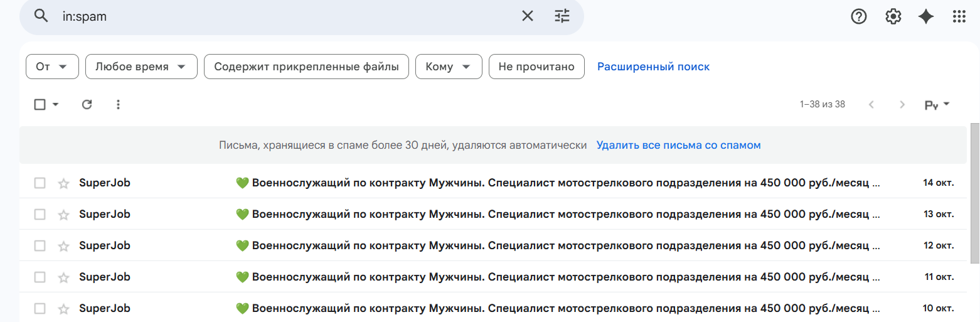Click the Расширенный поиск link

(x=653, y=67)
